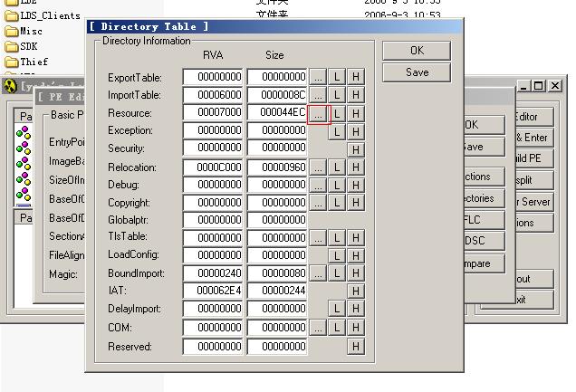This screenshot has height=392, width=576.
Task: Click the L button for TlsTable
Action: 337,238
